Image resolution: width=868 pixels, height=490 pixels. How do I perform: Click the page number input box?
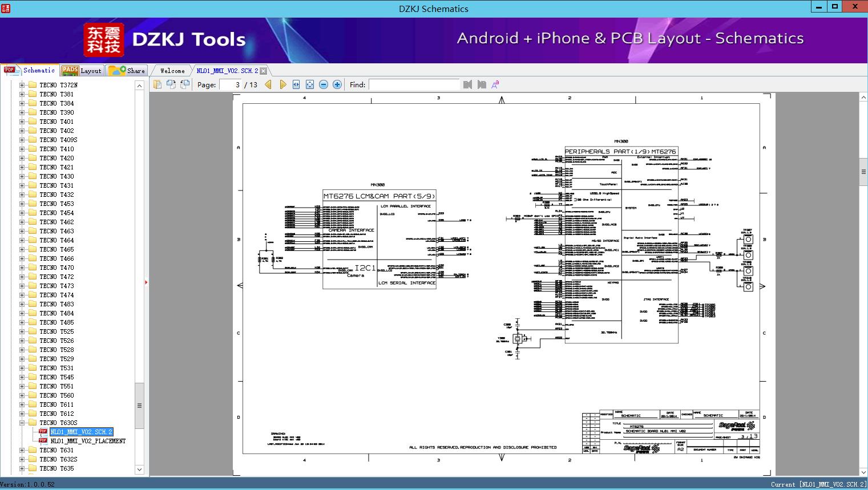tap(231, 84)
